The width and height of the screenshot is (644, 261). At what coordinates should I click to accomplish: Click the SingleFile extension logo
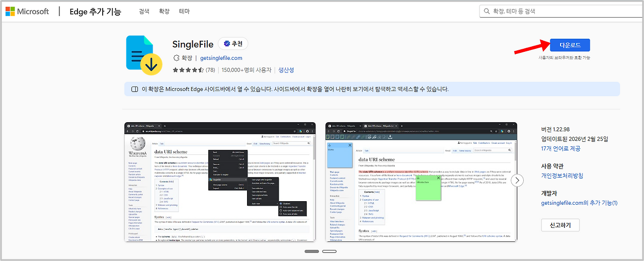[143, 55]
